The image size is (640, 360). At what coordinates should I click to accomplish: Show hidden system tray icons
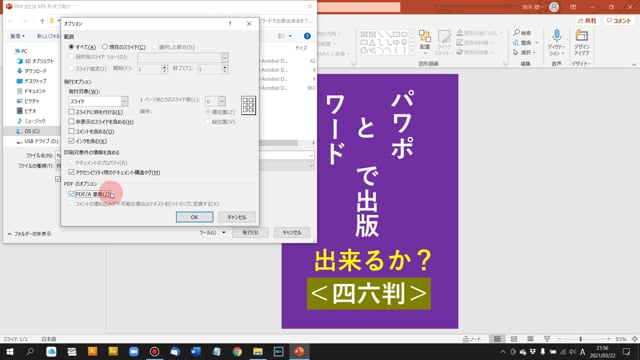[503, 351]
